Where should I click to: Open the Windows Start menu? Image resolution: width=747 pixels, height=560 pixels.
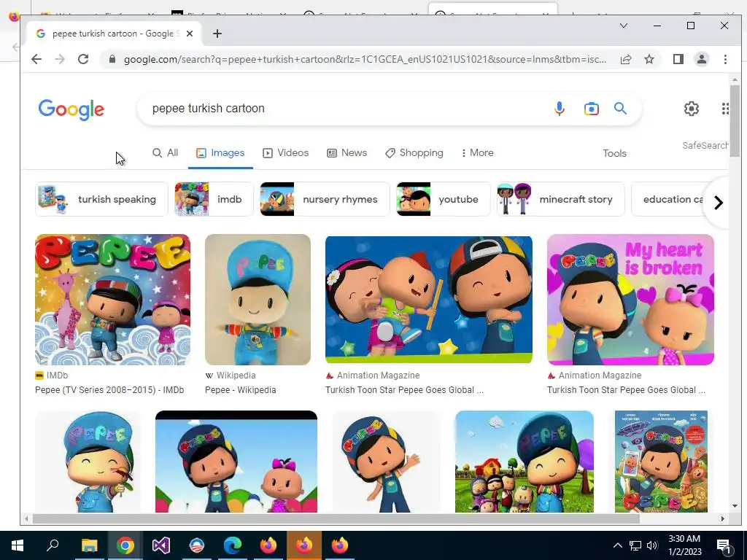click(18, 545)
